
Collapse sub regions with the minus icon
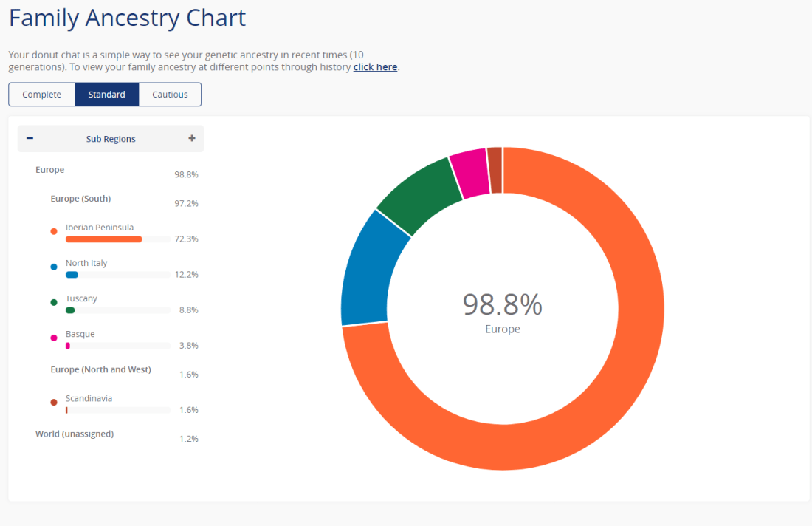(30, 138)
